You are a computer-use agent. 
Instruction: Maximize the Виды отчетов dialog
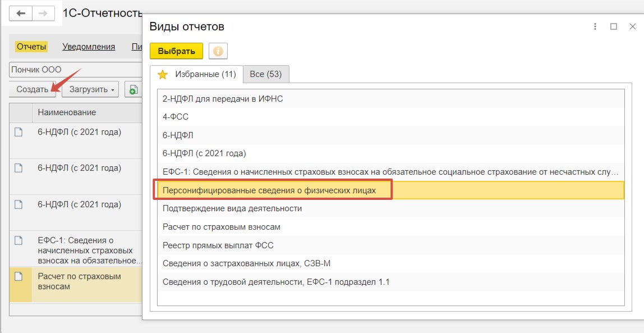coord(614,27)
